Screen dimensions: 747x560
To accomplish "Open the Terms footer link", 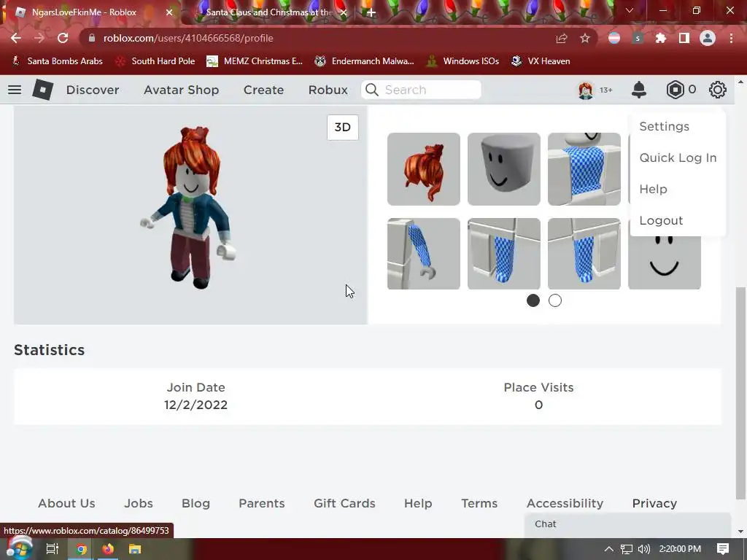I will [479, 503].
